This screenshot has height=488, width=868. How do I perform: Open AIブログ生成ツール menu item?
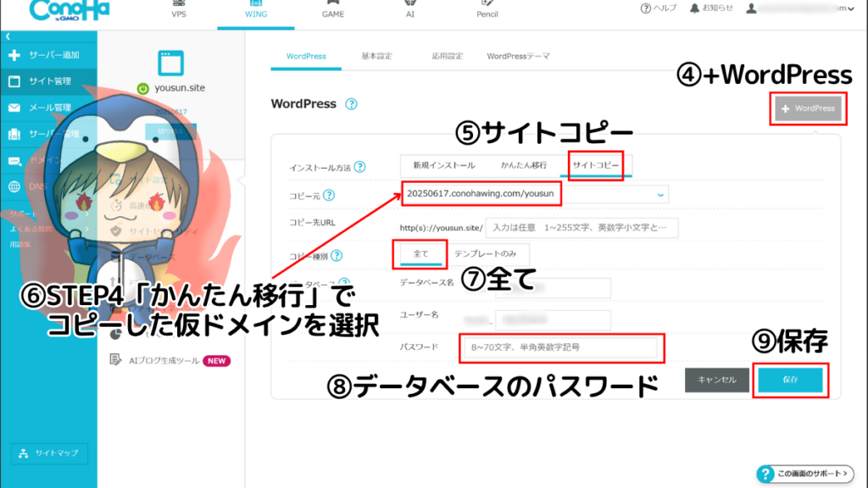point(164,361)
